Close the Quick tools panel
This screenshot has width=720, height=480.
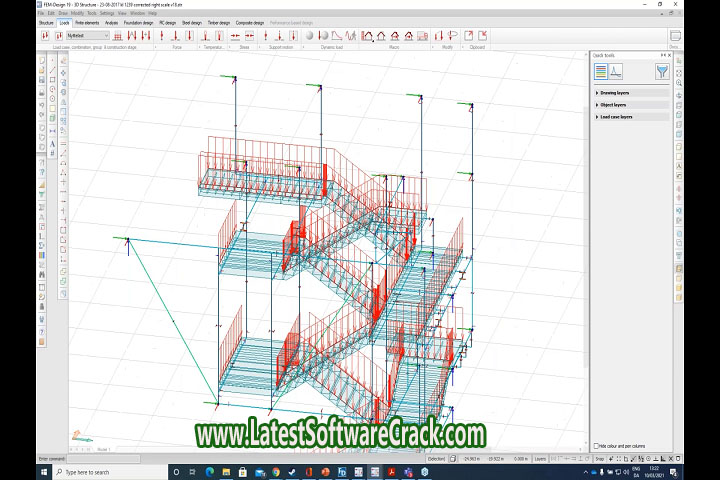(668, 54)
